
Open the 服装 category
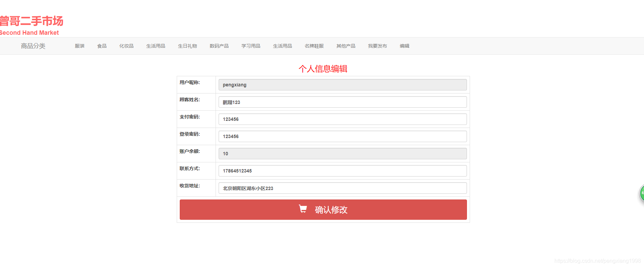pos(80,46)
